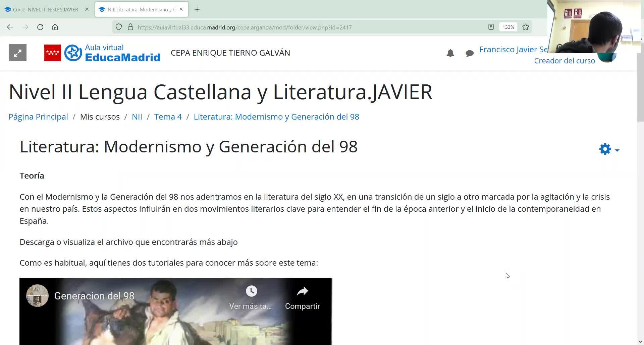The height and width of the screenshot is (345, 644).
Task: Reset the 133% zoom level indicator
Action: [x=508, y=27]
